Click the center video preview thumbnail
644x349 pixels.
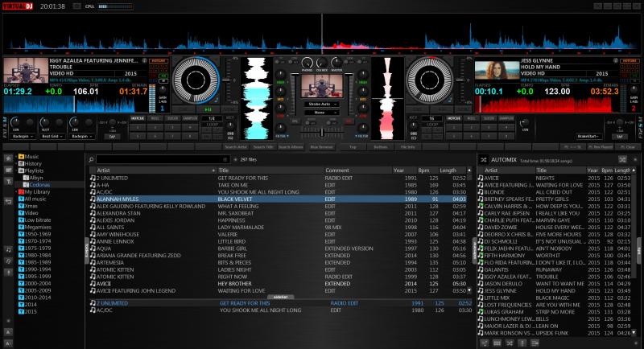321,85
